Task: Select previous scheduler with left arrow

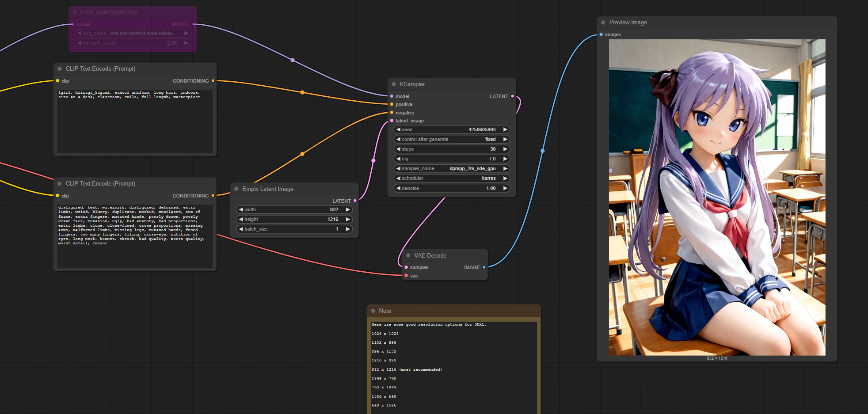Action: click(x=398, y=178)
